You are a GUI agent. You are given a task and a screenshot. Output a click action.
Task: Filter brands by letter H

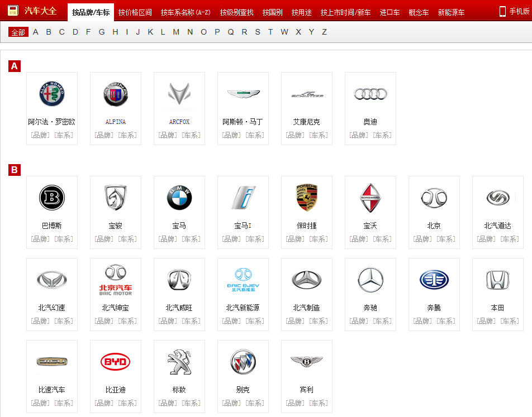[x=115, y=32]
